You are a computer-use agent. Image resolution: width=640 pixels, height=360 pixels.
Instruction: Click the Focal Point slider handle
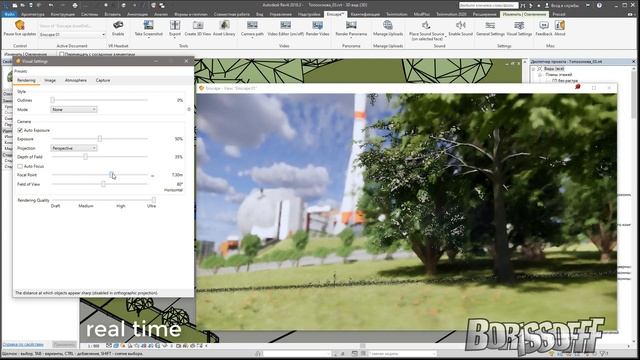pyautogui.click(x=111, y=175)
